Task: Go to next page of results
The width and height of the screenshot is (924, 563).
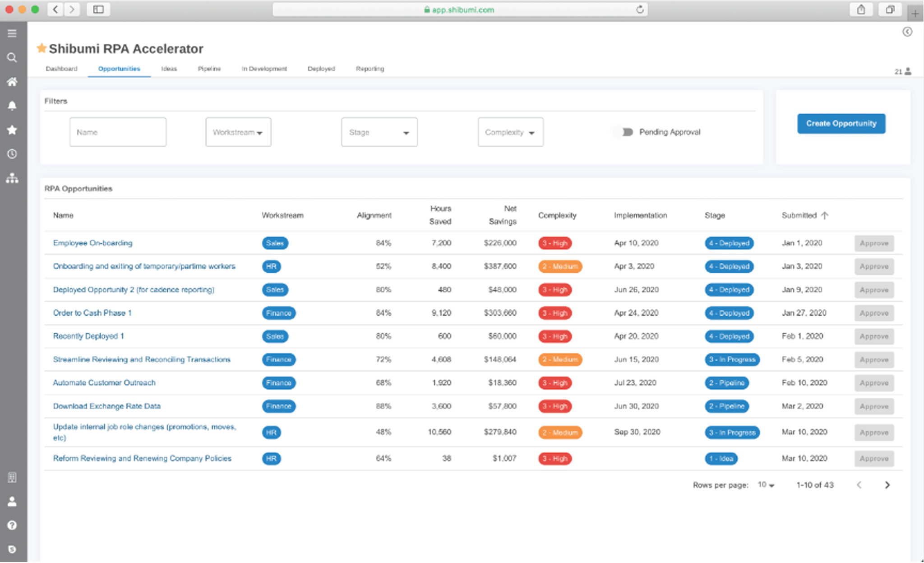Action: coord(887,485)
